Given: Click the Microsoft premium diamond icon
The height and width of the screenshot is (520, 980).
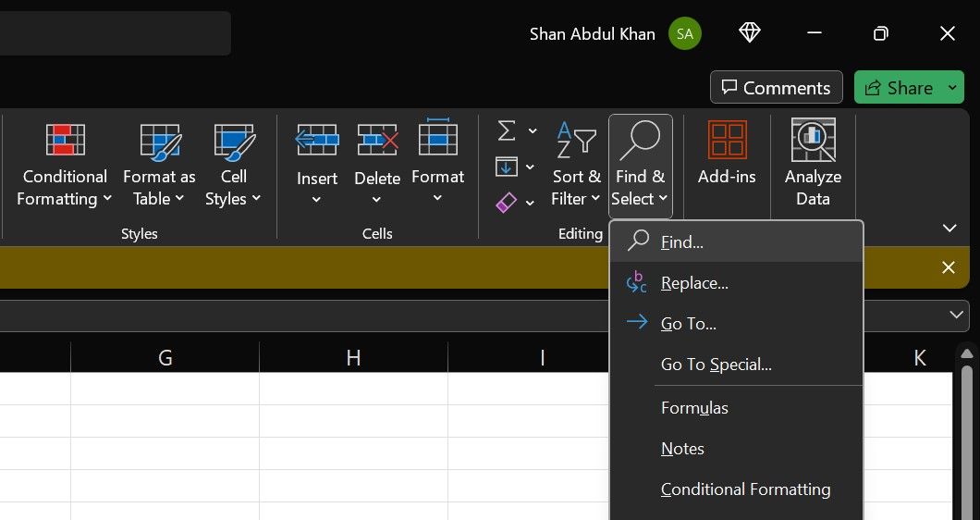Looking at the screenshot, I should tap(750, 33).
